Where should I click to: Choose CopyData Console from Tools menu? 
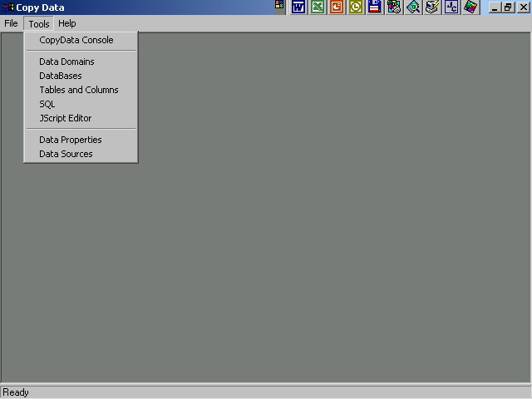[81, 40]
